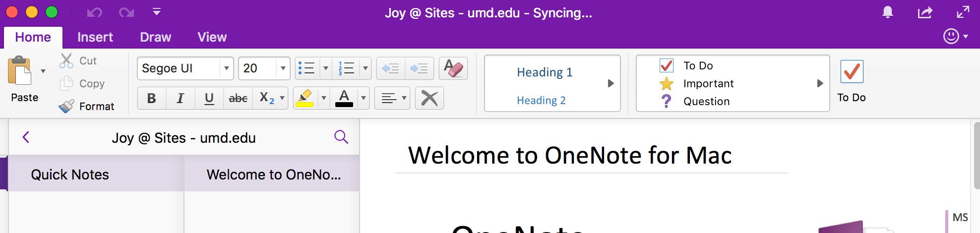Increase the paragraph indent

420,68
